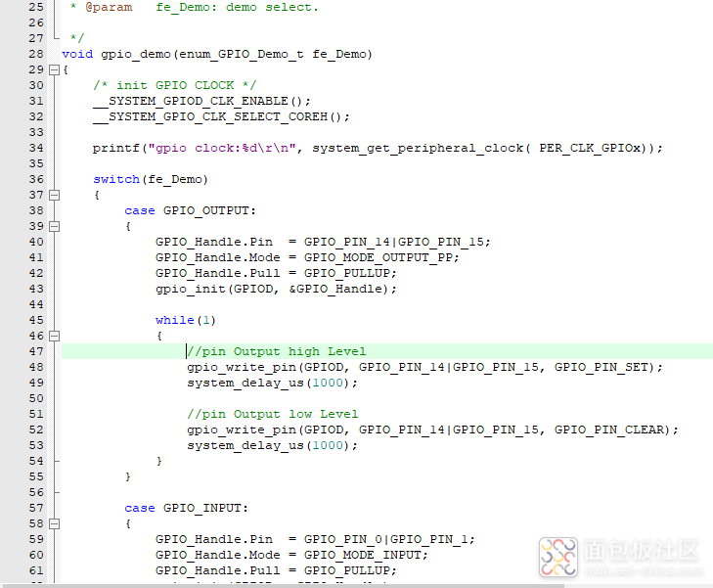Click the gpio_init call on line 43
Viewport: 713px width, 588px height.
point(190,289)
